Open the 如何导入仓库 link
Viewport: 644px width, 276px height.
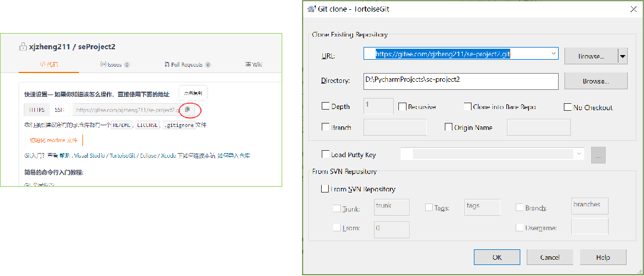233,156
